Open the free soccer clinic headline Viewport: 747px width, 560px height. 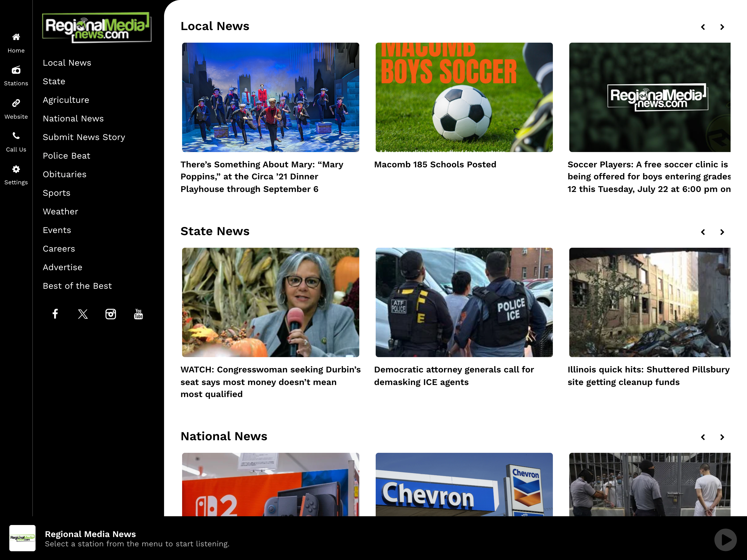[649, 177]
